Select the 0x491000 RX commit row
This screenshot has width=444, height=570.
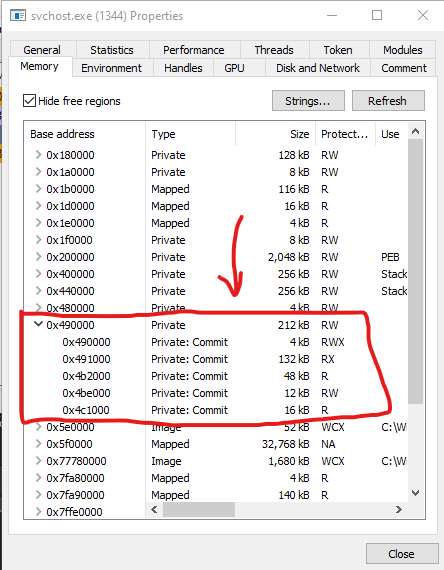(x=215, y=359)
